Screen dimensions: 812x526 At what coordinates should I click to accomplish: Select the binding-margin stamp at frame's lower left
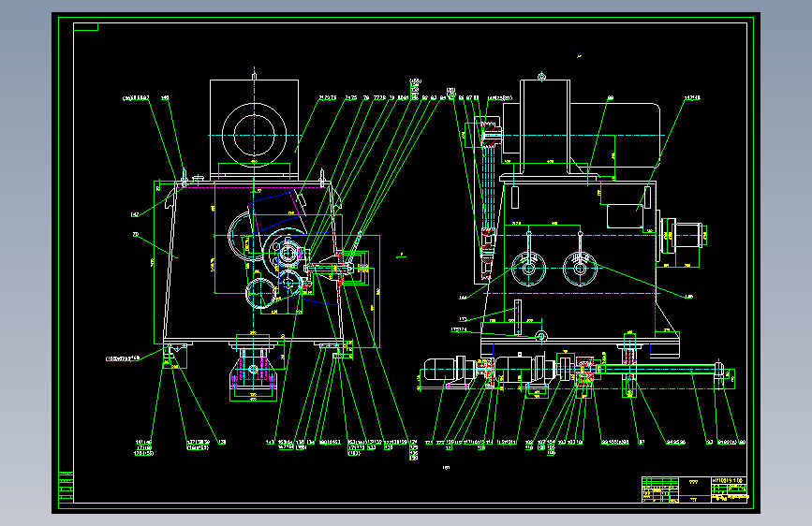(x=66, y=488)
